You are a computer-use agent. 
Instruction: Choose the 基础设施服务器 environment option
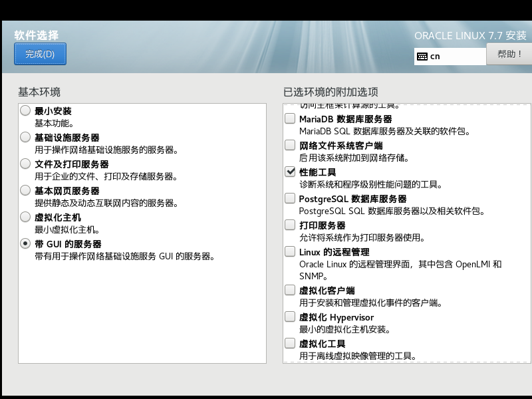click(25, 137)
